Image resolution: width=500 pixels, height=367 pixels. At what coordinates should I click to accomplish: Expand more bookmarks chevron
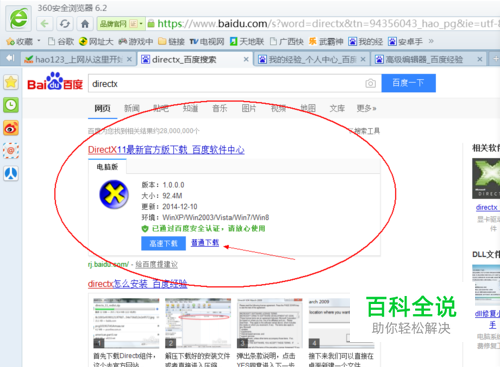click(x=431, y=41)
